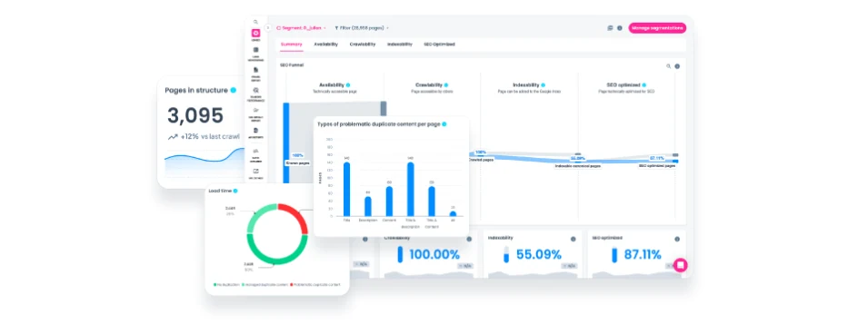Viewport: 868px width, 334px height.
Task: Click the 100.00% Crawlability progress bar
Action: pyautogui.click(x=400, y=254)
